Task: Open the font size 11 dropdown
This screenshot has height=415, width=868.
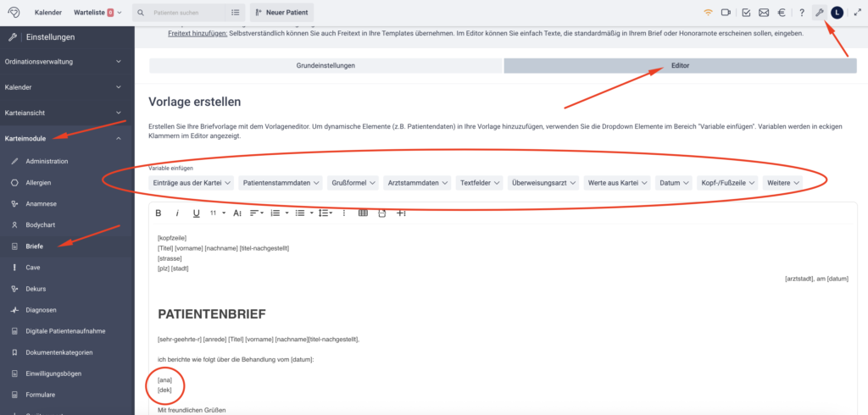Action: [x=218, y=213]
